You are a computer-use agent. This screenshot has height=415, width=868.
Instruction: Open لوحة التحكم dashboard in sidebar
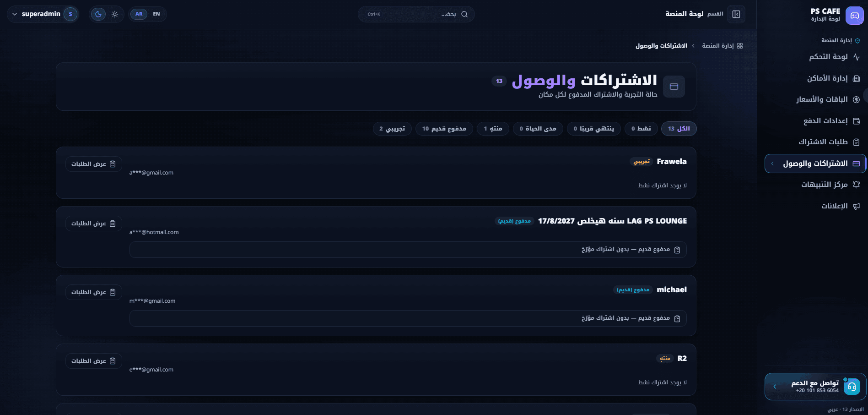815,57
